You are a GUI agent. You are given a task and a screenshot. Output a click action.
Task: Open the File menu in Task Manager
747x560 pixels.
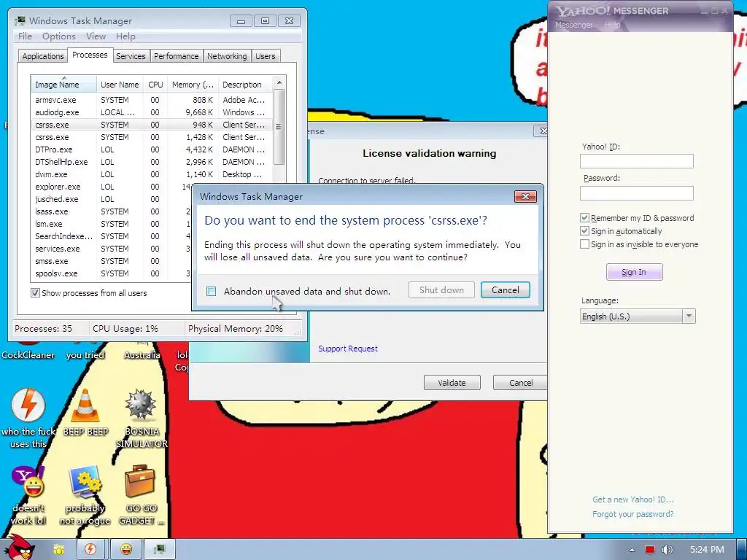[x=25, y=36]
